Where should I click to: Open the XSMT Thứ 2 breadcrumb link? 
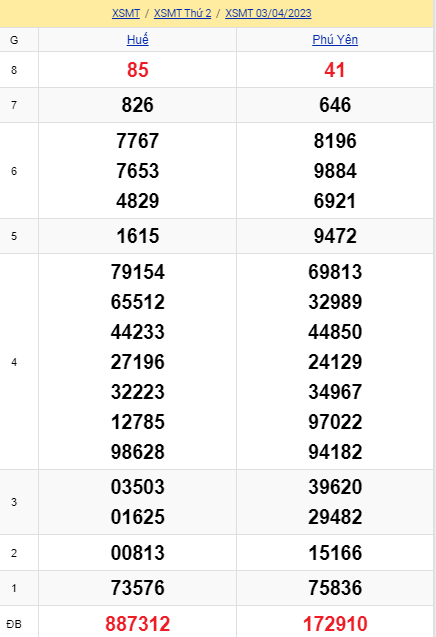tap(182, 13)
